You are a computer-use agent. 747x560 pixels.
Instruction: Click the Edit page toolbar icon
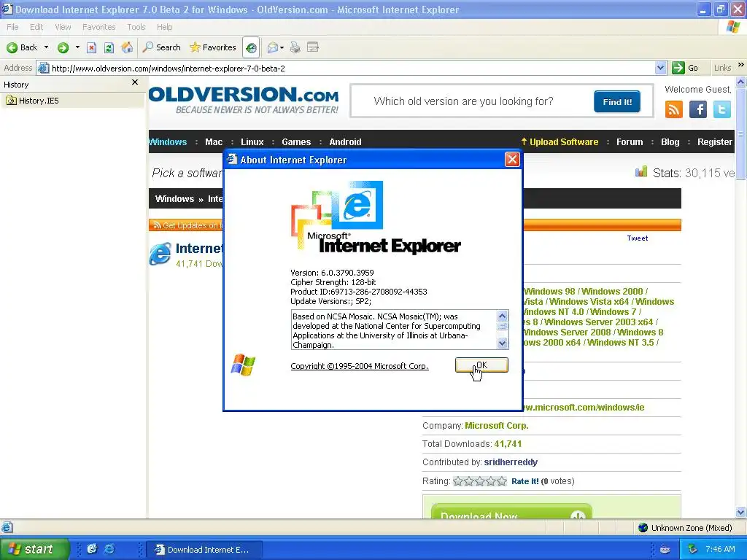313,47
